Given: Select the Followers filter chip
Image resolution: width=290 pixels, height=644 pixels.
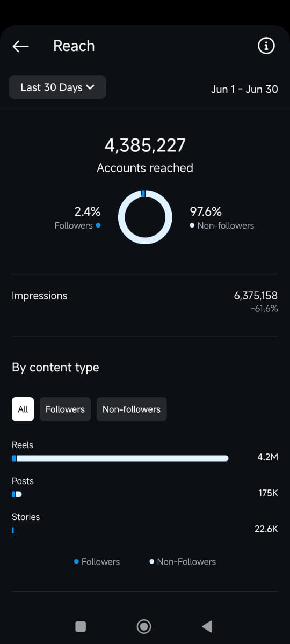Looking at the screenshot, I should [65, 409].
